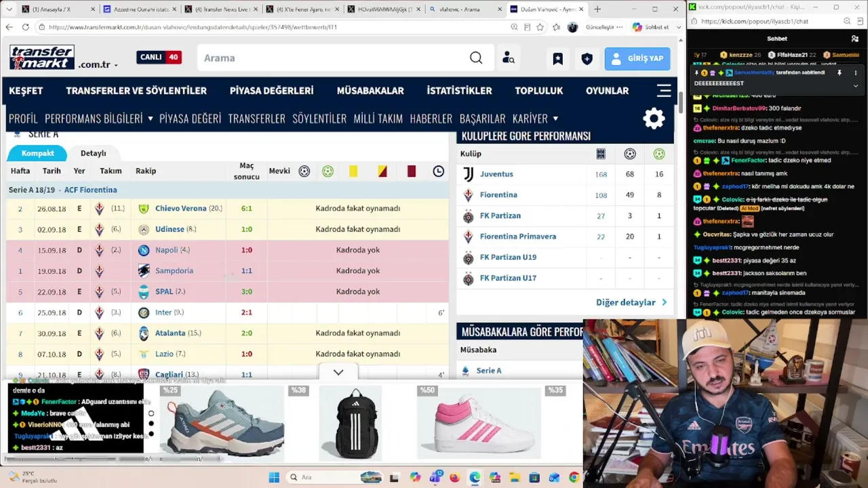Open the SPAL club link

tap(164, 291)
